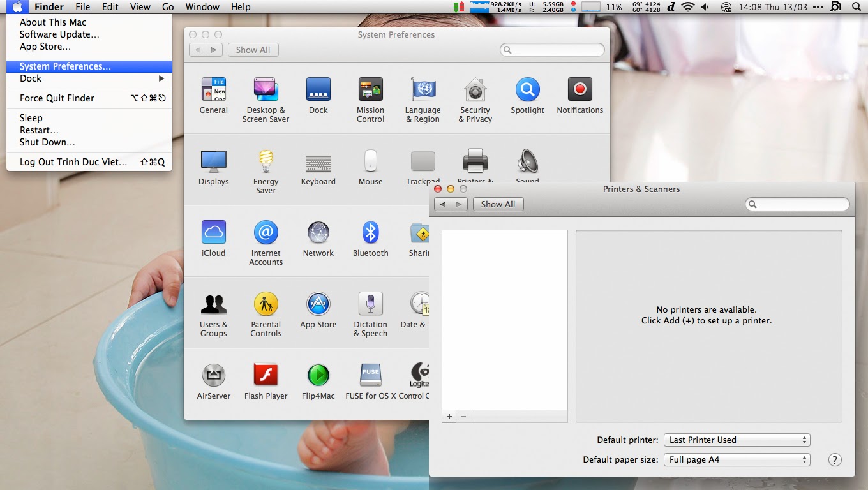Choose Force Quit Finder

coord(89,98)
